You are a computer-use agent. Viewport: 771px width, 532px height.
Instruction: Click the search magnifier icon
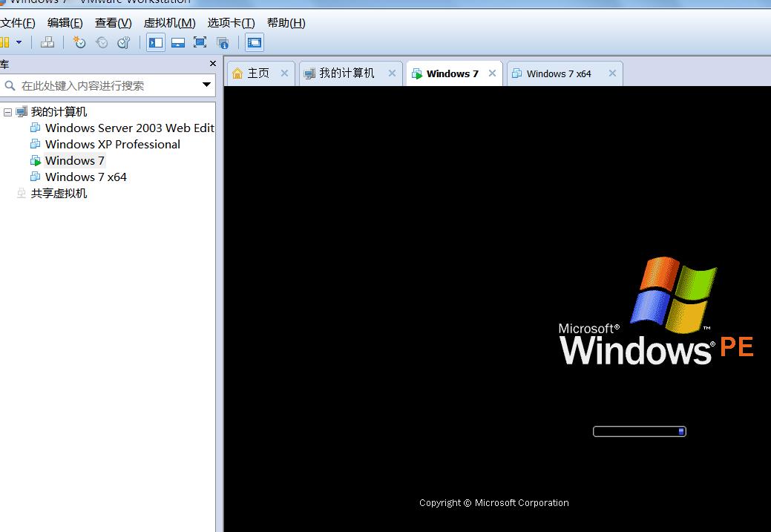(10, 85)
